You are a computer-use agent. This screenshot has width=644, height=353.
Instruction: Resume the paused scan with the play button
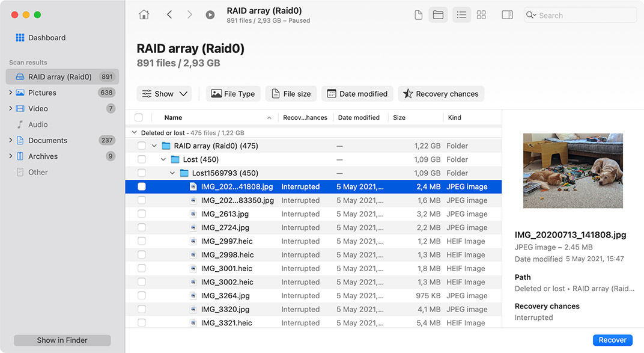click(x=210, y=14)
